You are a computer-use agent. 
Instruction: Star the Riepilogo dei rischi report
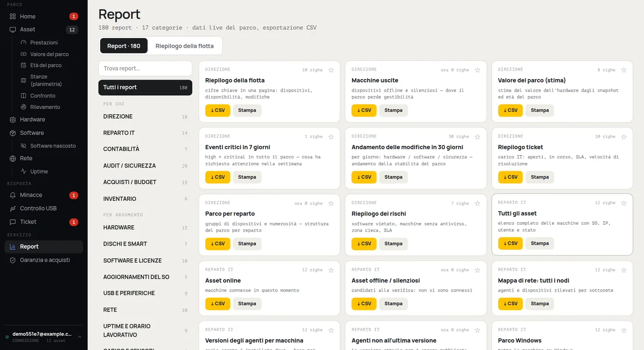pyautogui.click(x=477, y=204)
